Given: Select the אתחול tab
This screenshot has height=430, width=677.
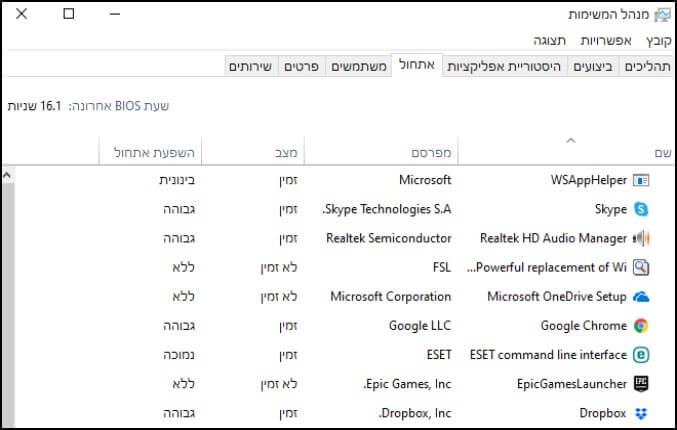Looking at the screenshot, I should tap(417, 65).
